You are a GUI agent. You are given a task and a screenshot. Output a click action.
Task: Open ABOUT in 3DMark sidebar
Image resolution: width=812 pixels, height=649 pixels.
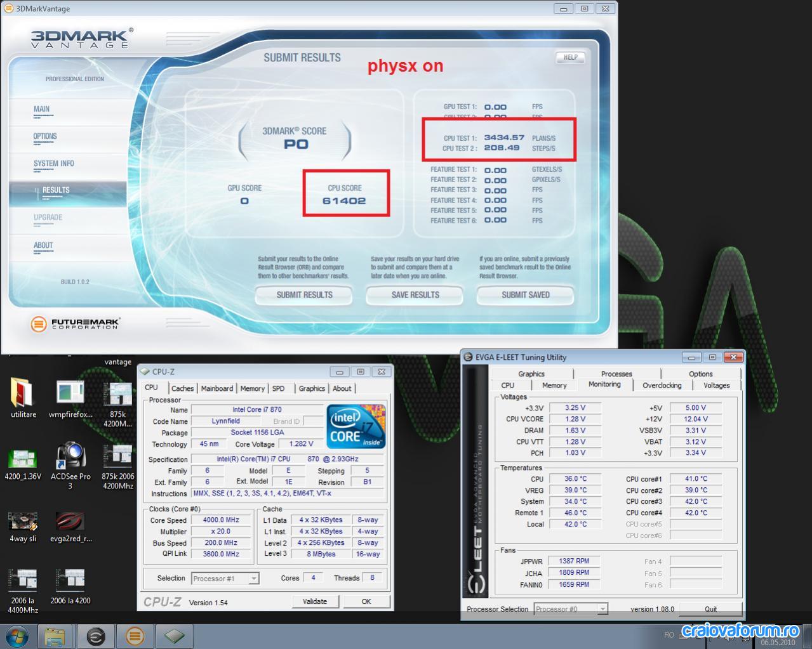coord(43,246)
